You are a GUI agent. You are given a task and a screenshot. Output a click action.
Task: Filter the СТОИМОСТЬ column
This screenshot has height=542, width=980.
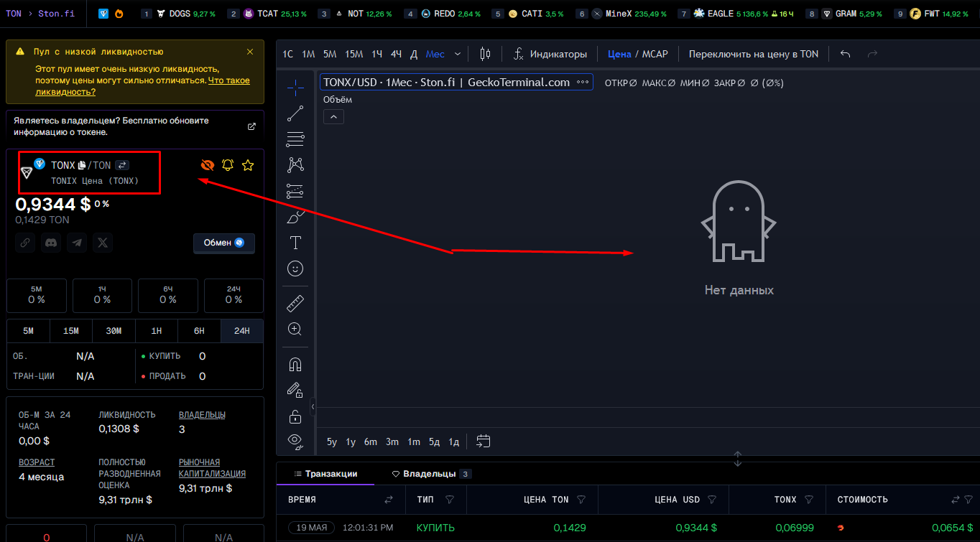click(970, 500)
